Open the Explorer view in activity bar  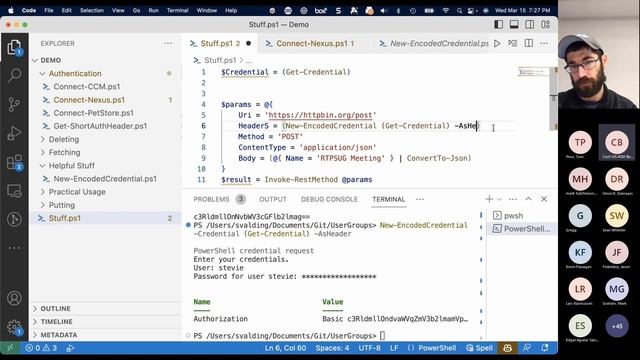click(14, 47)
